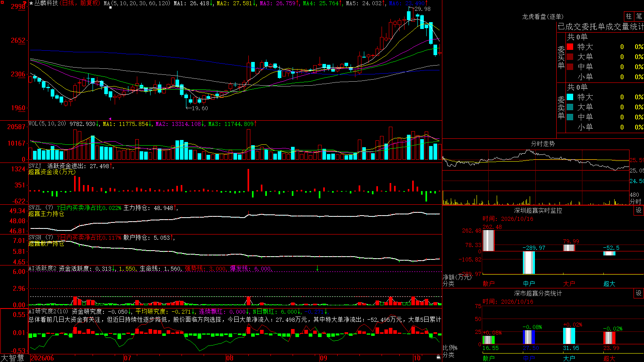This screenshot has width=644, height=362.
Task: Click 深市超赢分类统计 panel title
Action: pyautogui.click(x=538, y=293)
